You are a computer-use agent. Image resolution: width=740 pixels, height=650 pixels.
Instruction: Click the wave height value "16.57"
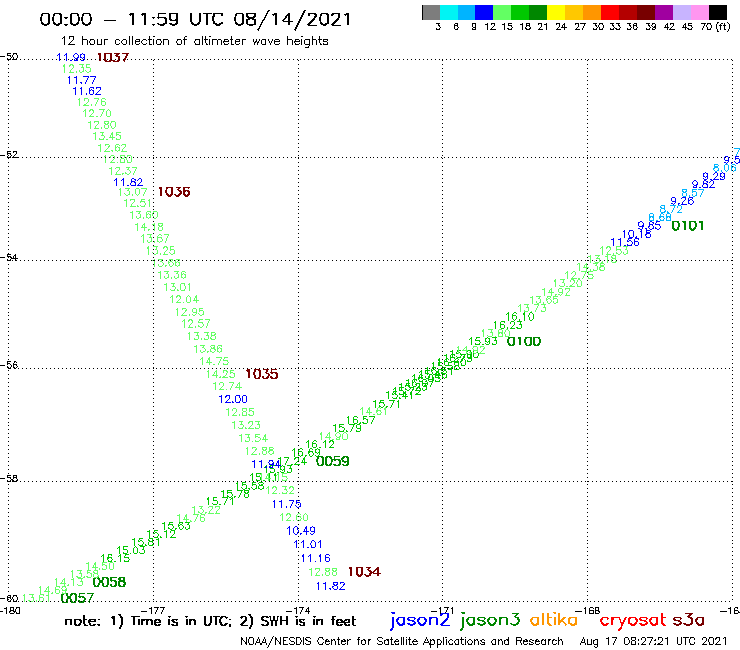point(361,420)
